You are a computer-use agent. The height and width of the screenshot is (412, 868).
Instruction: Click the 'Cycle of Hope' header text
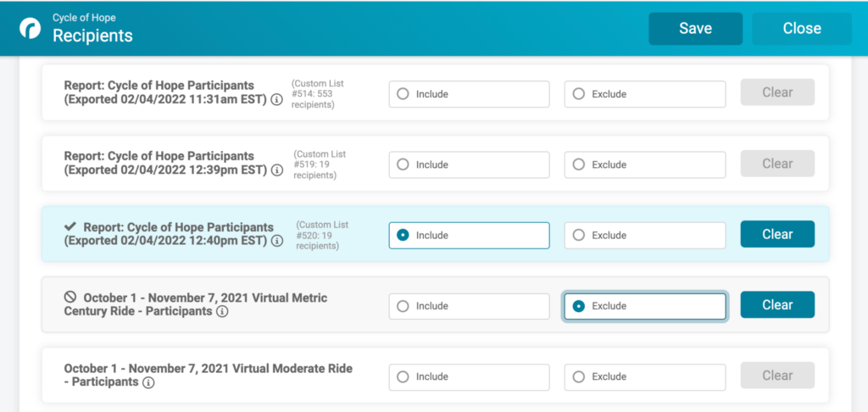pos(84,18)
